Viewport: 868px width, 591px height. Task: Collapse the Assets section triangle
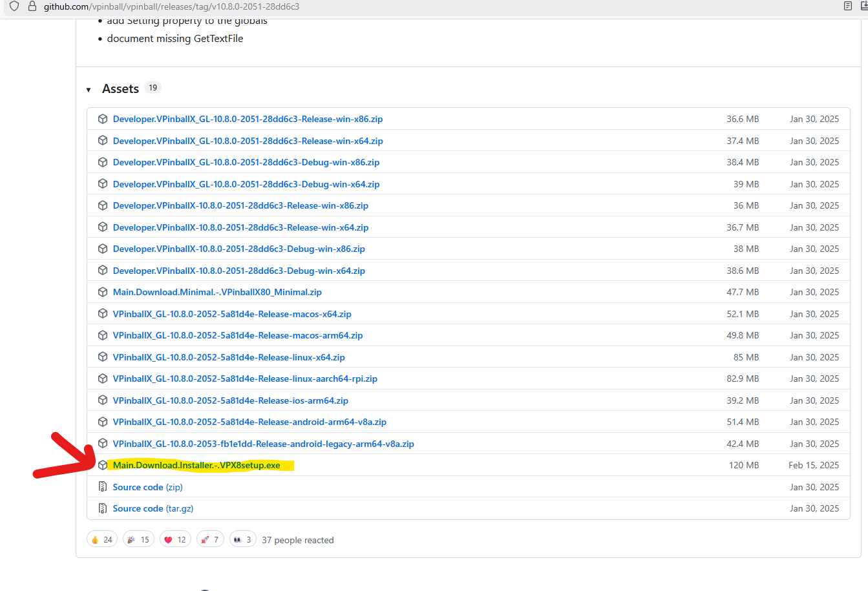[x=89, y=90]
